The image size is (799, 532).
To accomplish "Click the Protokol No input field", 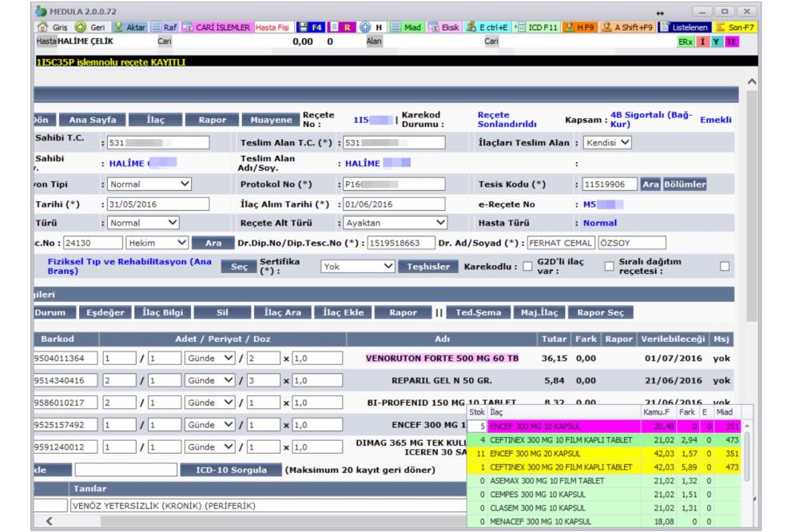I will [394, 184].
